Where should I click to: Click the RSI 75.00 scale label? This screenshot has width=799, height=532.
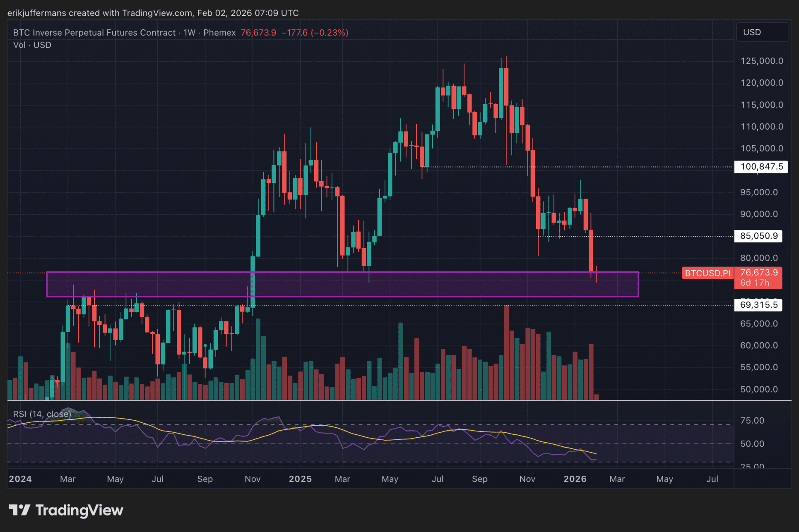(x=752, y=421)
